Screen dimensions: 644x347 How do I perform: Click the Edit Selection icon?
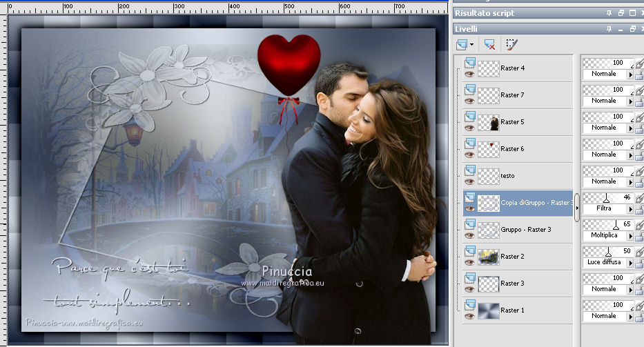click(511, 44)
